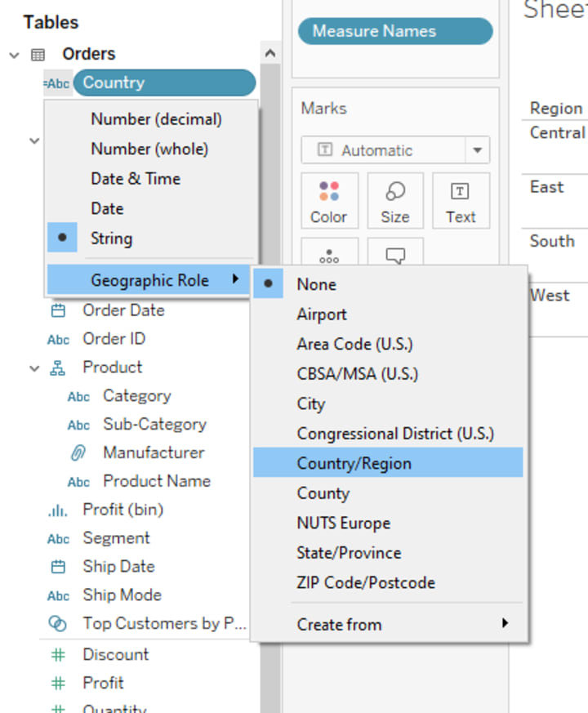588x713 pixels.
Task: Select the Discount measure field
Action: [x=115, y=654]
